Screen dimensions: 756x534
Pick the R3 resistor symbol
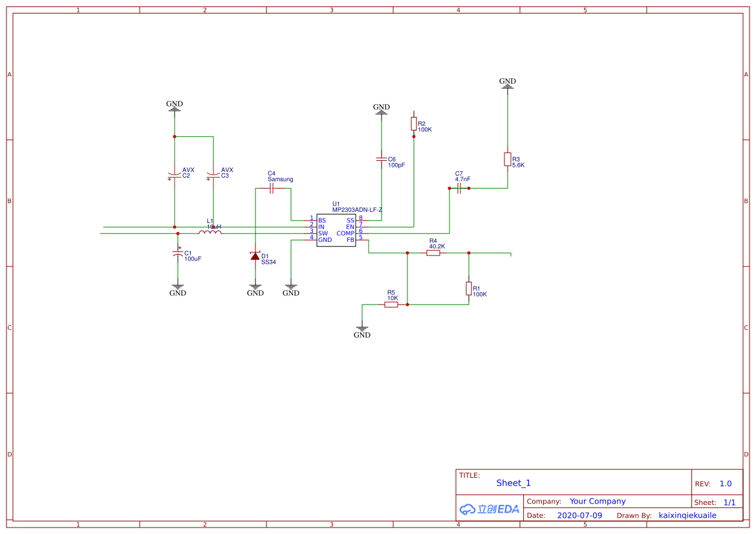click(x=507, y=159)
